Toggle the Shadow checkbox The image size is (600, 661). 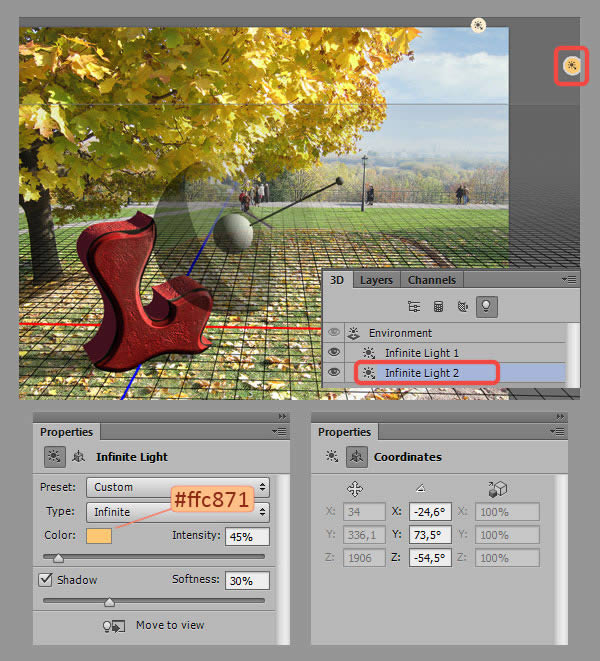(x=45, y=580)
